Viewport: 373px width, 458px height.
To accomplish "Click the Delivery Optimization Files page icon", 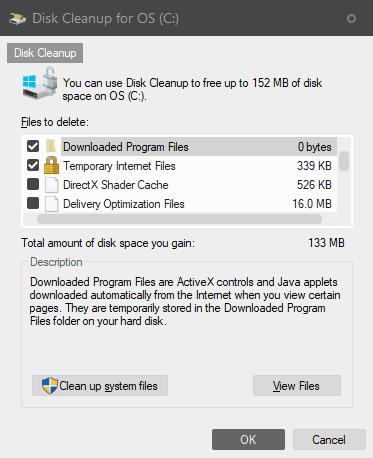I will (52, 204).
